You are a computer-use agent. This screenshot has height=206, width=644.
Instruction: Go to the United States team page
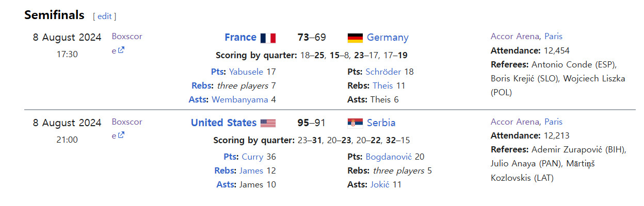point(223,123)
